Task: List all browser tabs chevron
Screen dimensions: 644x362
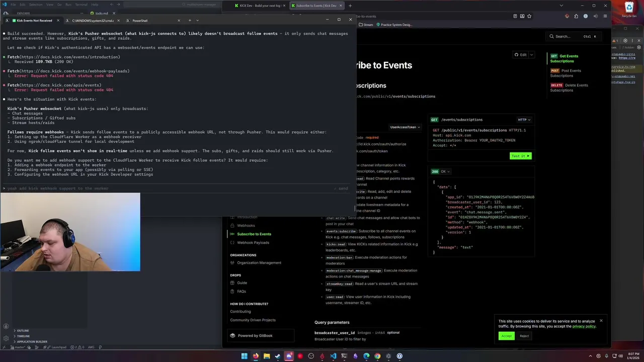Action: [x=561, y=6]
